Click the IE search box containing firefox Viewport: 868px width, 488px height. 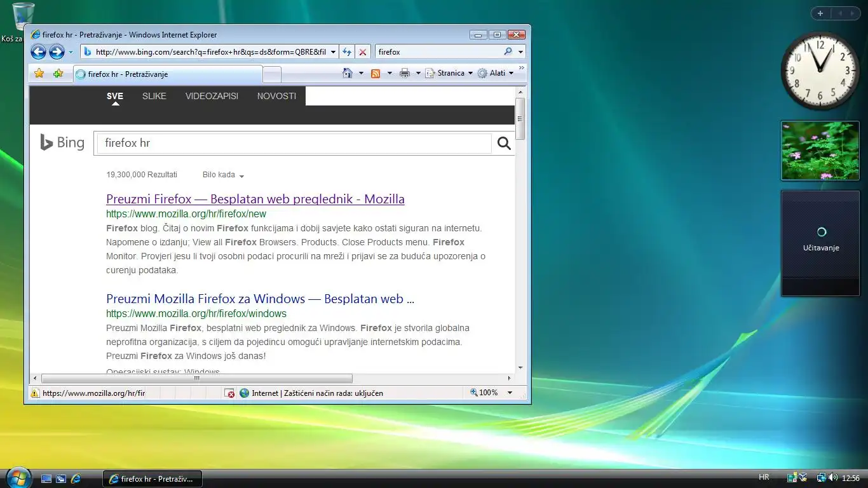(438, 52)
